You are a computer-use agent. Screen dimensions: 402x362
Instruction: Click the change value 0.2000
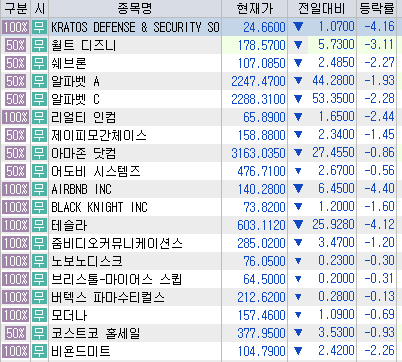336,279
